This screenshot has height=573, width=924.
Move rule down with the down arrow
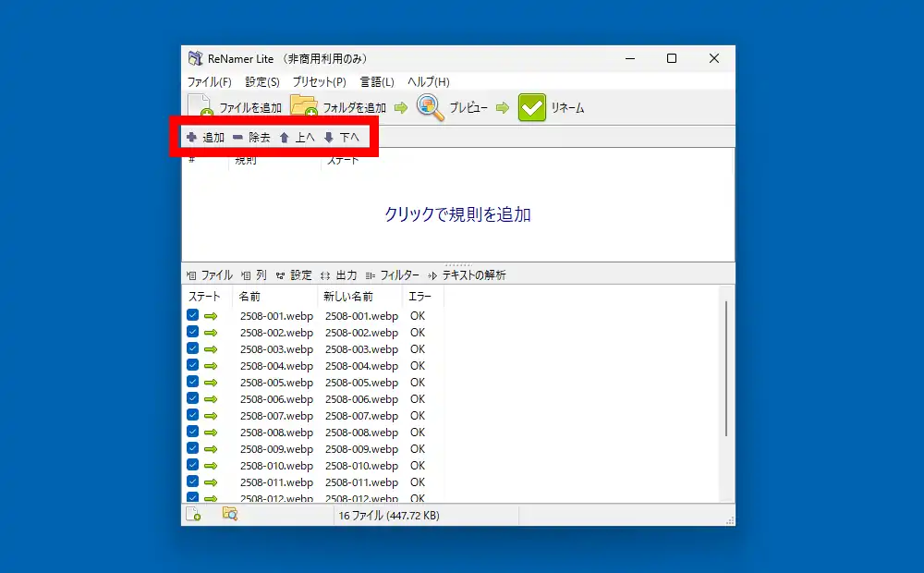(x=328, y=138)
